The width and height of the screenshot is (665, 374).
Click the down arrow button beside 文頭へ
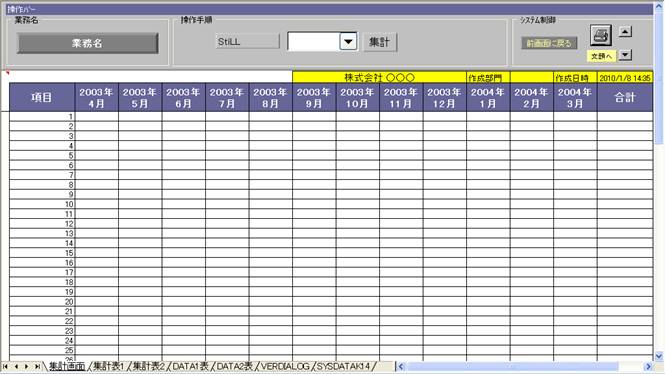(625, 55)
